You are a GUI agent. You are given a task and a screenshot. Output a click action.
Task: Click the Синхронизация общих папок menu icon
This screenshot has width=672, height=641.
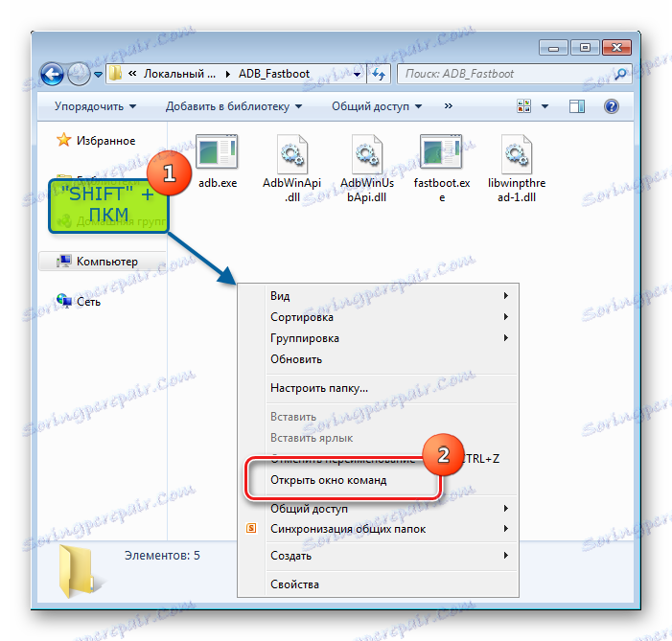pyautogui.click(x=251, y=528)
